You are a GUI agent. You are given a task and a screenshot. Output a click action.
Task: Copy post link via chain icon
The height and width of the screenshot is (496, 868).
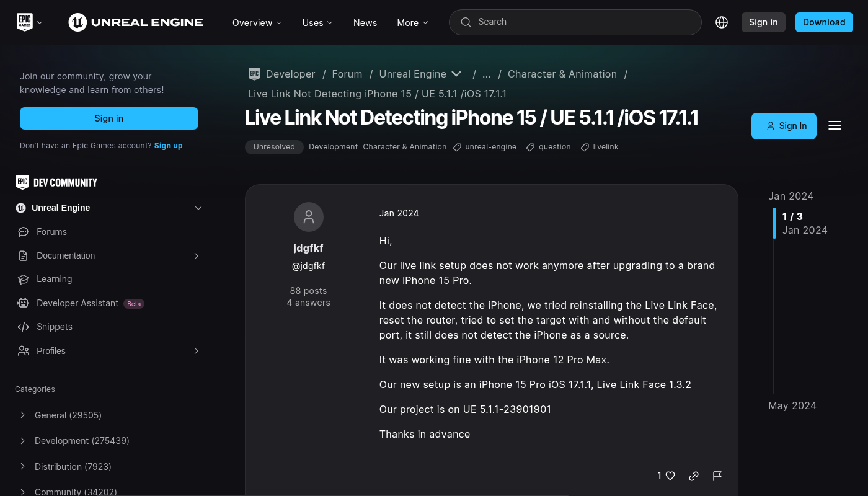(694, 476)
